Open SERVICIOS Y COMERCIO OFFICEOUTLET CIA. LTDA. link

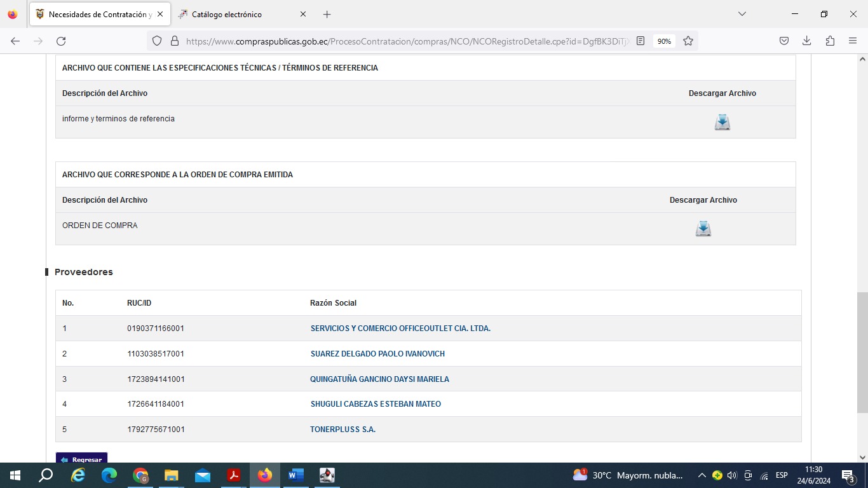pyautogui.click(x=400, y=329)
